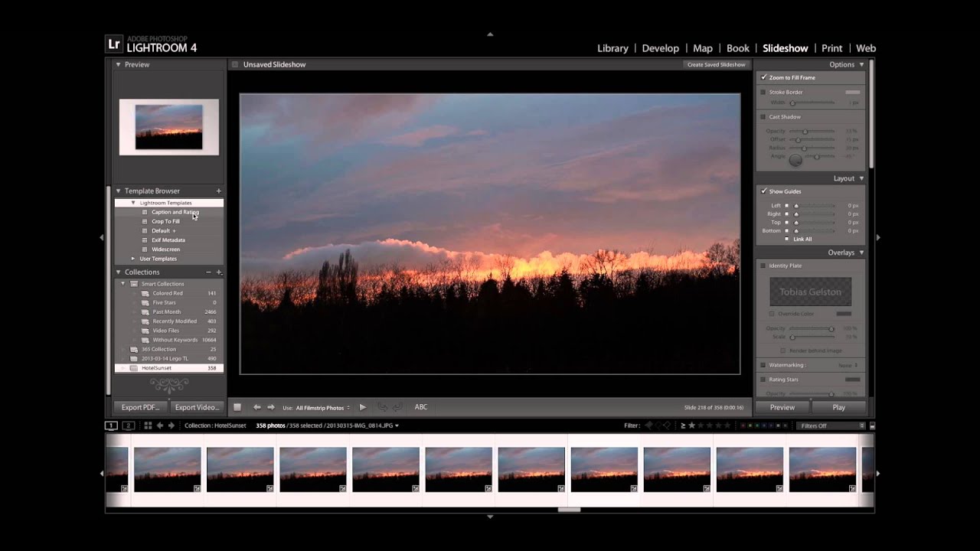Add text overlay with ABC icon
The width and height of the screenshot is (980, 551).
[421, 407]
